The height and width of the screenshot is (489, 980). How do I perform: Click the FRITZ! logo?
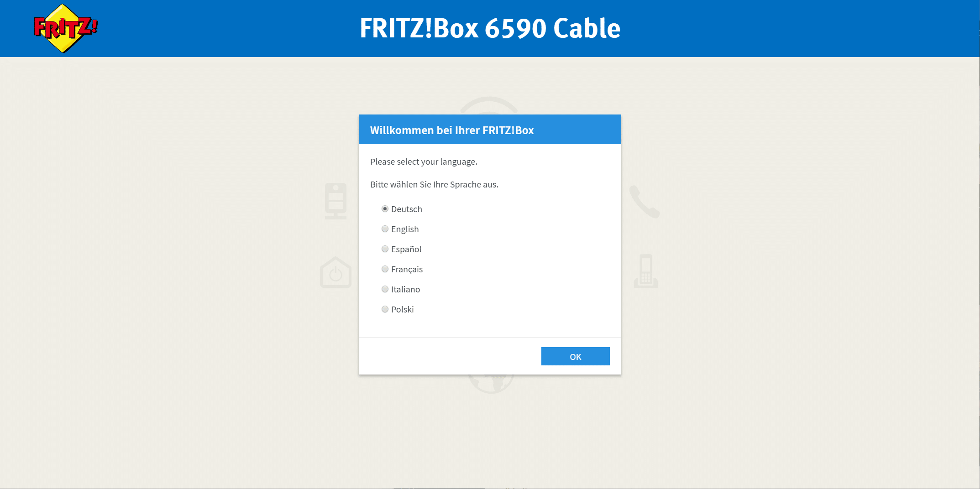(x=66, y=28)
